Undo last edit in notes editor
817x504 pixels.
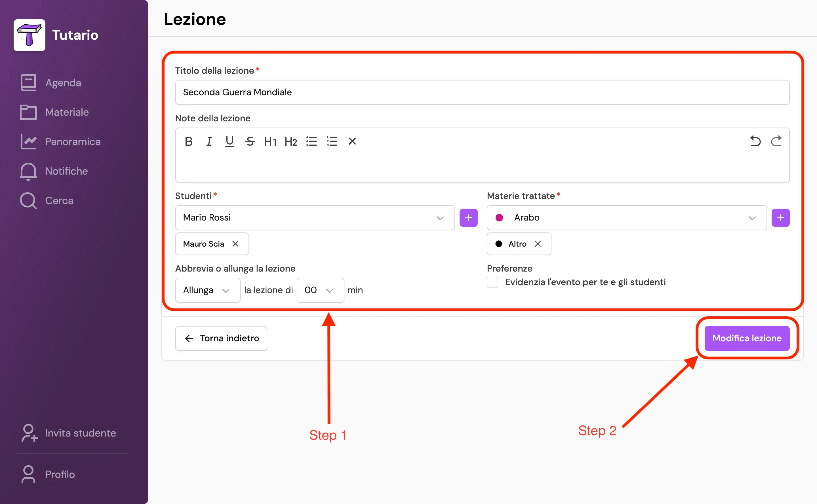point(755,141)
